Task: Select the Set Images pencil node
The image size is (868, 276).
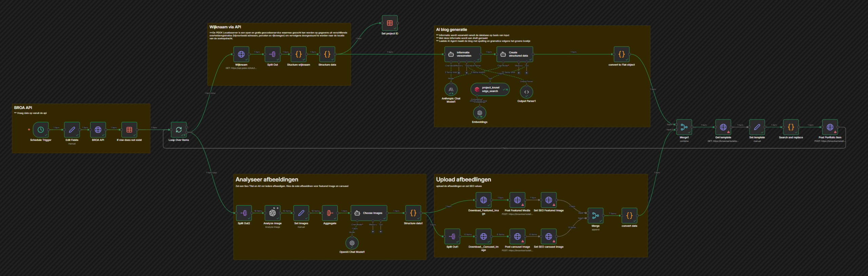Action: [301, 213]
